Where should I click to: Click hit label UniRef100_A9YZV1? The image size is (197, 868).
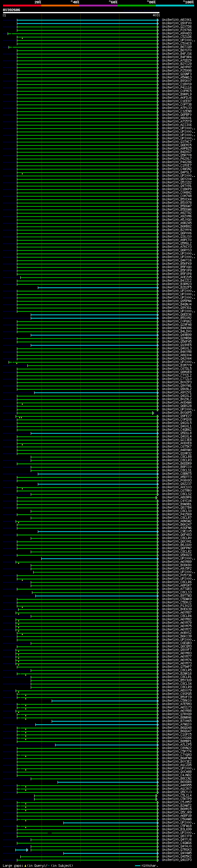point(176,393)
